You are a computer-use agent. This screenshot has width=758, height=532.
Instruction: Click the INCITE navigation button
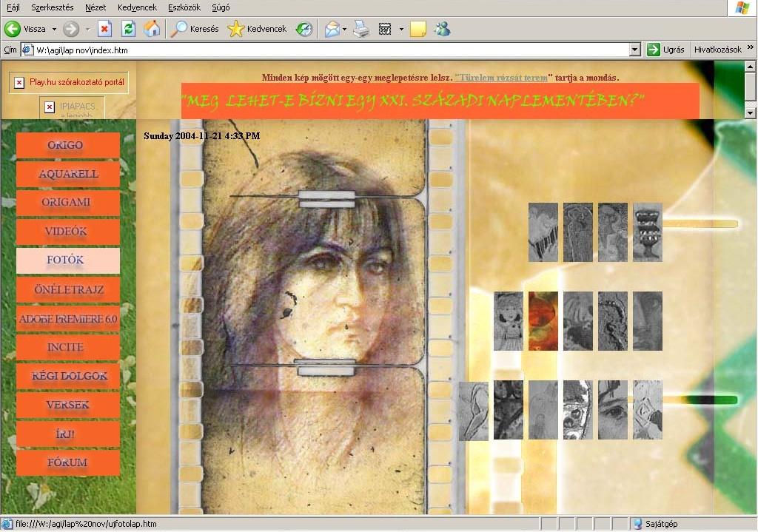(68, 347)
